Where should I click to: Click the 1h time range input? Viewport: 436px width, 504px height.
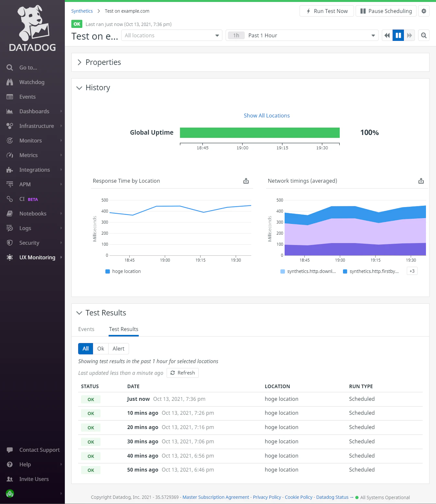(x=236, y=35)
